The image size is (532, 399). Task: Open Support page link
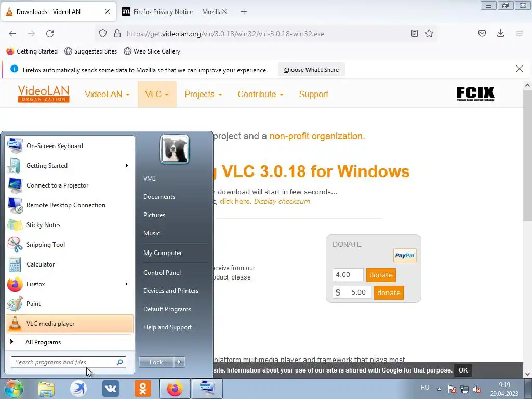tap(313, 95)
